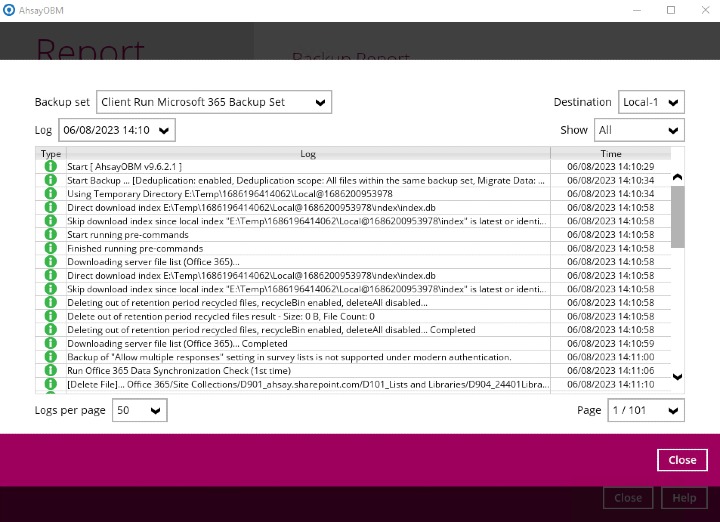
Task: Open the Log date dropdown 06/08/2023 14:10
Action: pos(117,130)
